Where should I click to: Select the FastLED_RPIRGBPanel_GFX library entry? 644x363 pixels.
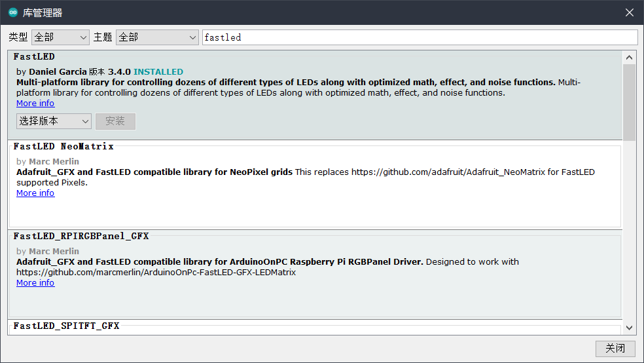coord(315,275)
